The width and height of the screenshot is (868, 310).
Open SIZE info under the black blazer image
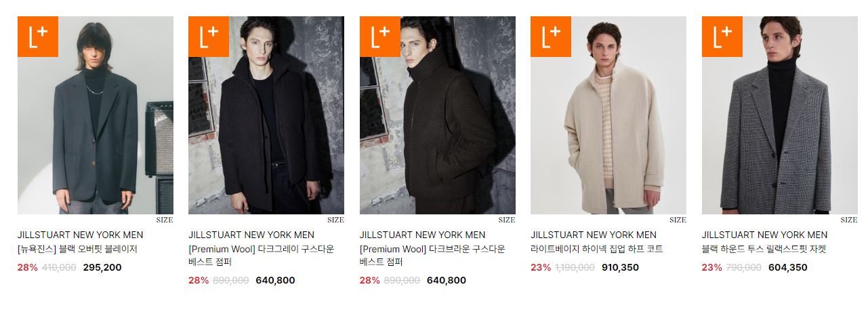[x=165, y=220]
